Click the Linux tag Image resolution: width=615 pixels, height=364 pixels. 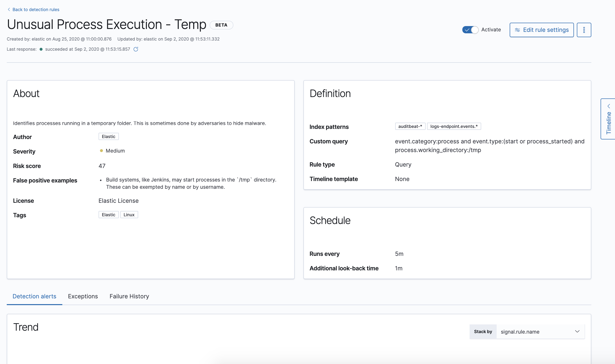click(129, 214)
